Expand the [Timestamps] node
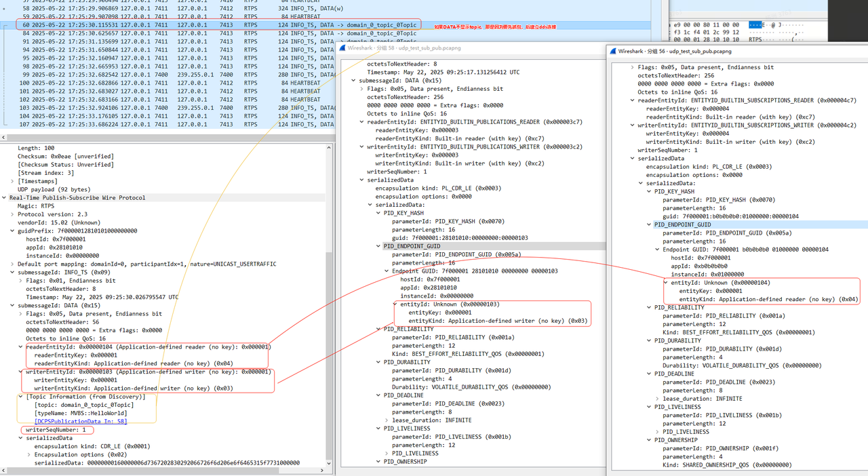The height and width of the screenshot is (476, 868). click(x=12, y=181)
